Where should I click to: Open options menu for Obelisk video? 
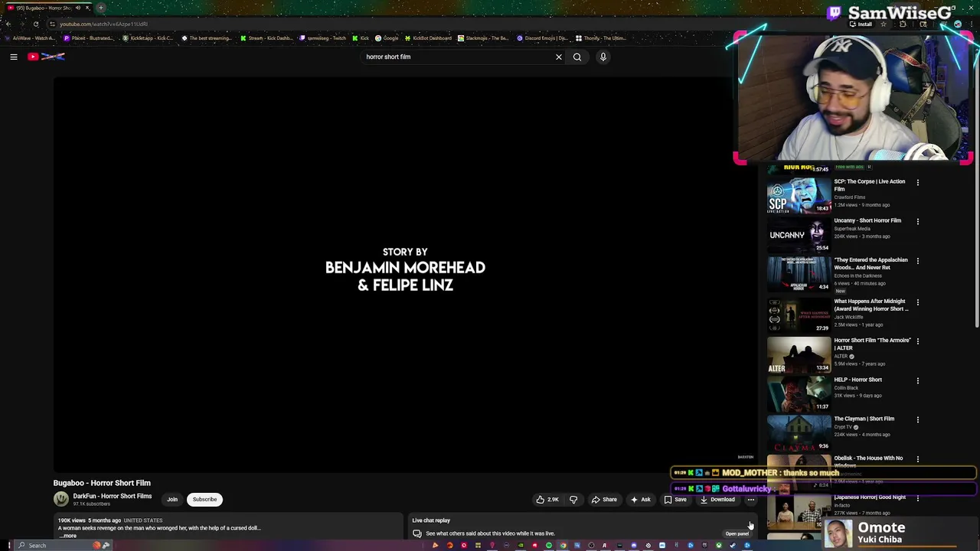[x=918, y=459]
